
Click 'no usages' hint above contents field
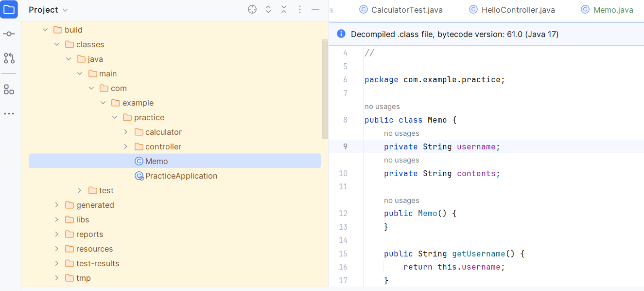pyautogui.click(x=401, y=160)
